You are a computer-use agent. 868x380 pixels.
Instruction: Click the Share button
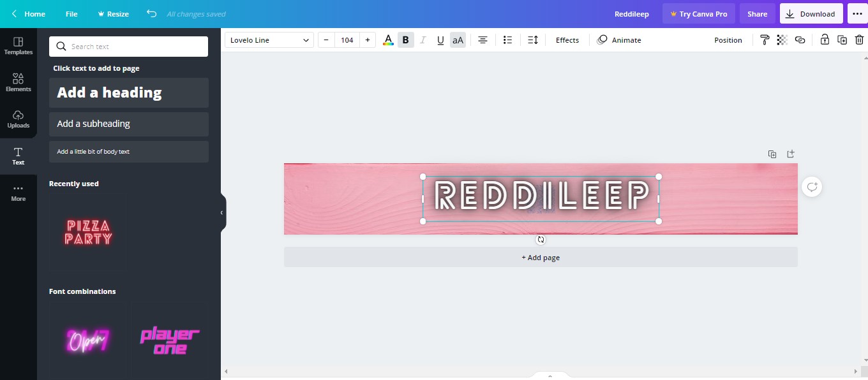coord(758,14)
